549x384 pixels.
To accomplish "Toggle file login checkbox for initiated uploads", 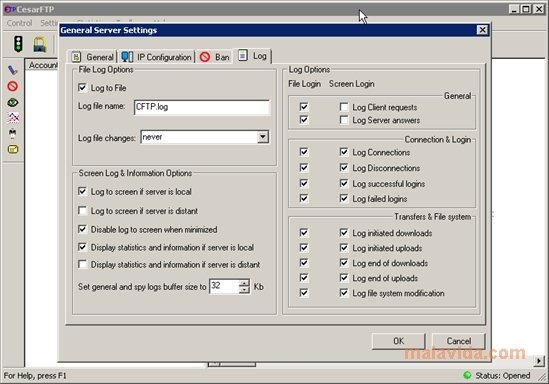I will tap(304, 247).
